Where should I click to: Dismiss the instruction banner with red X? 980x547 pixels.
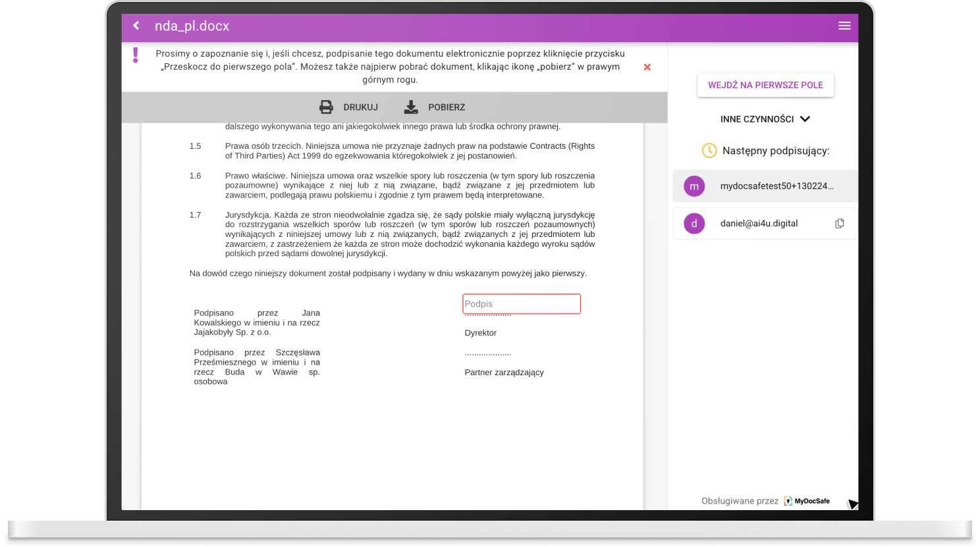(647, 67)
